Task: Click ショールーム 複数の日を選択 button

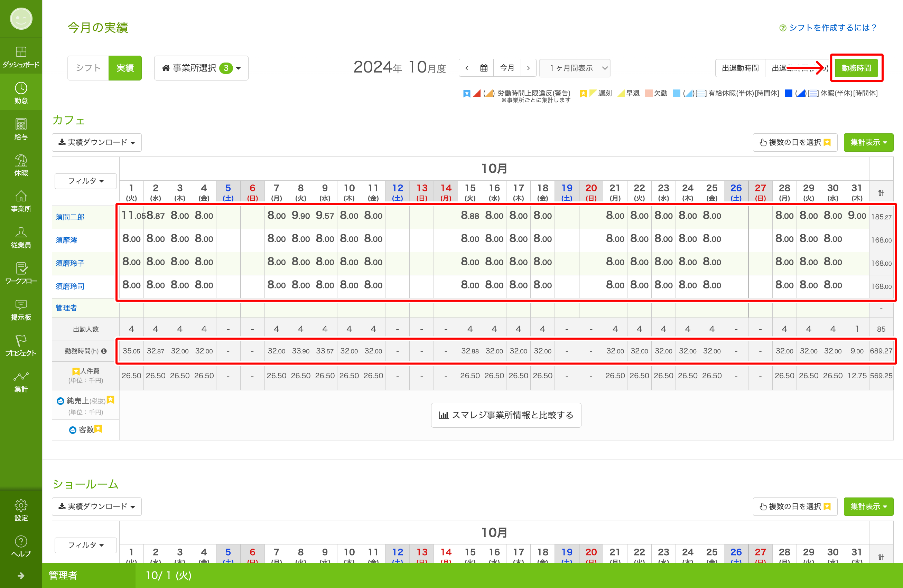Action: (795, 506)
